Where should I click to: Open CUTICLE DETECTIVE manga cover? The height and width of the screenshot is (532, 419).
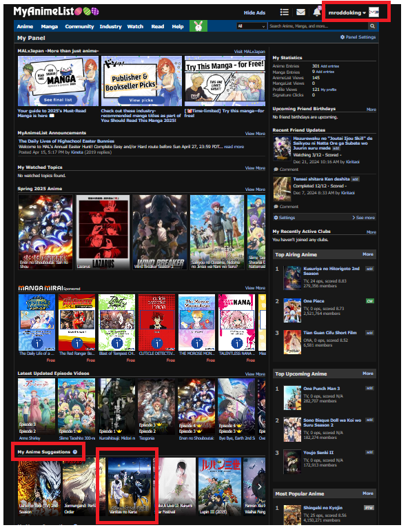pyautogui.click(x=156, y=323)
